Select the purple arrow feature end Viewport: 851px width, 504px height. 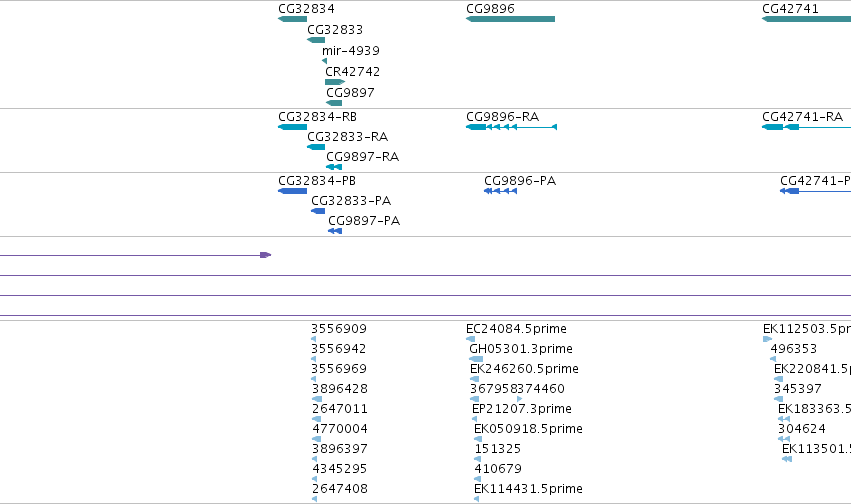tap(265, 255)
